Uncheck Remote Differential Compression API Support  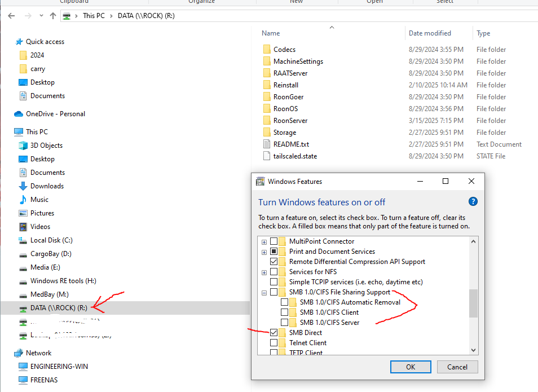click(274, 262)
